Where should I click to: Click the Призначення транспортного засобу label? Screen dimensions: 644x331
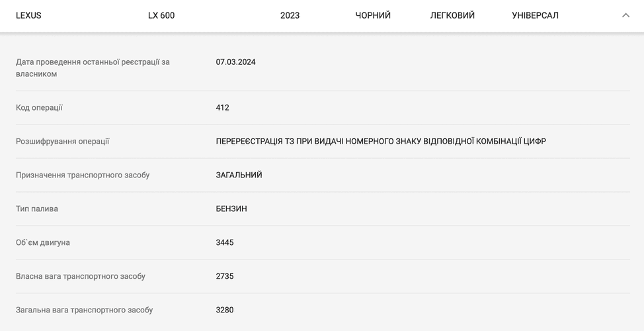[x=83, y=175]
